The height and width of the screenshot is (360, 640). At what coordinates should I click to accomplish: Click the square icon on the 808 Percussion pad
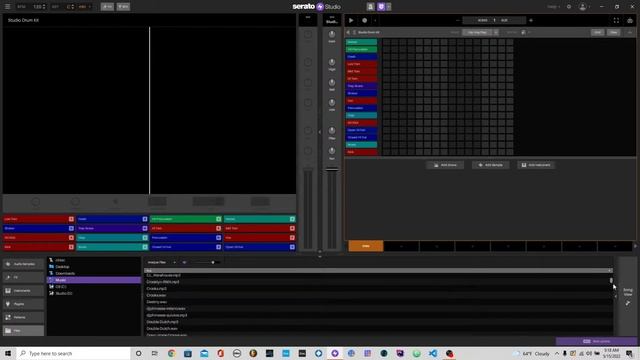(x=218, y=219)
